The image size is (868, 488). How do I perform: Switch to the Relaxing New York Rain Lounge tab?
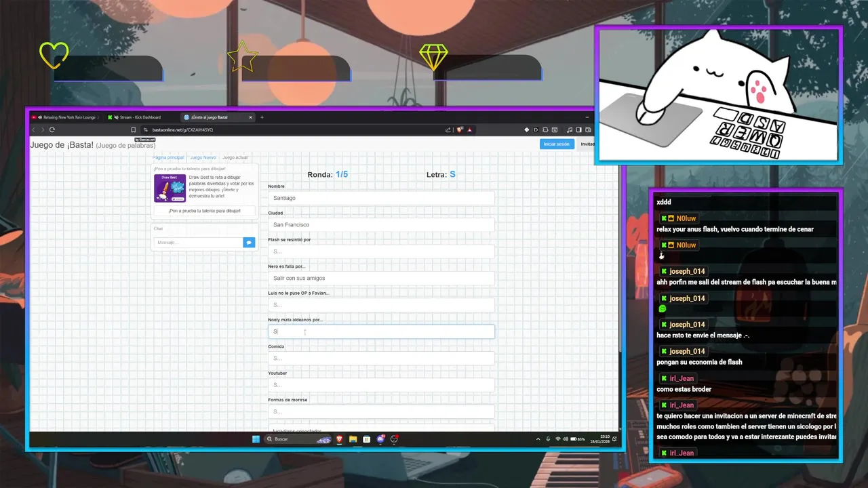click(65, 117)
